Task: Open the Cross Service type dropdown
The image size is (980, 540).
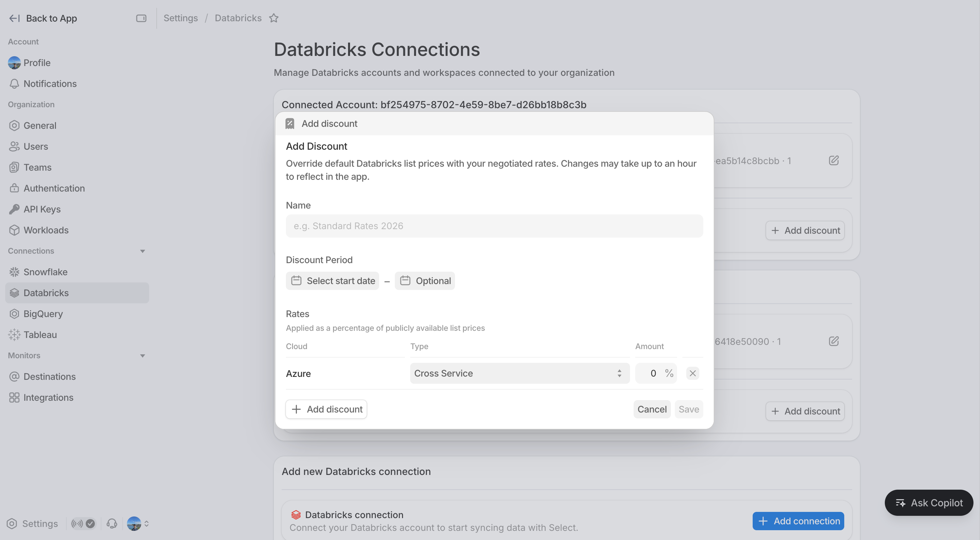Action: click(519, 373)
